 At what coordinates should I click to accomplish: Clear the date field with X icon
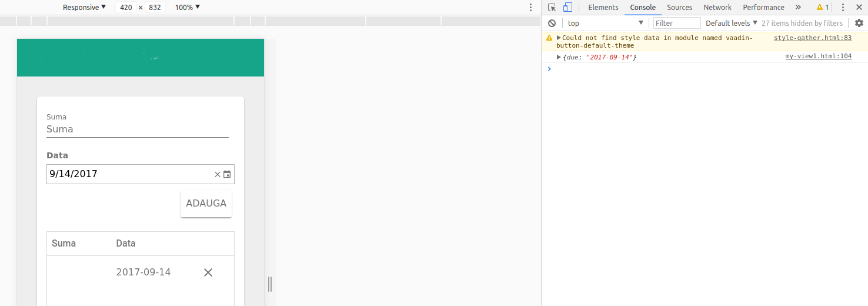pyautogui.click(x=217, y=174)
